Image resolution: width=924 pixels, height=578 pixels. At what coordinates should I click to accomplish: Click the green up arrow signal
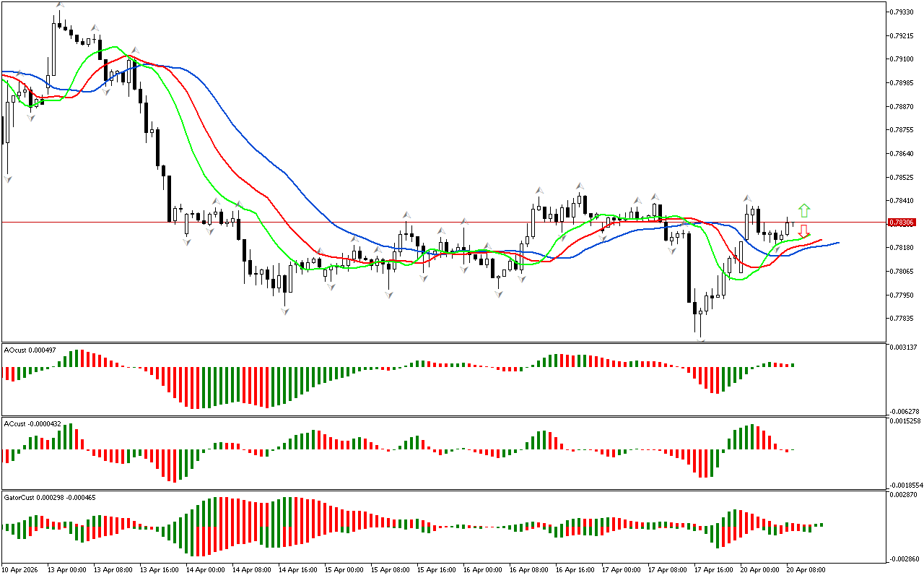tap(804, 211)
